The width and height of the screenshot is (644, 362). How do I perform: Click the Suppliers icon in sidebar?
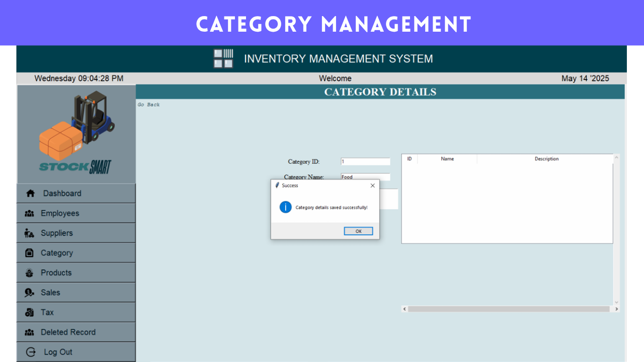coord(29,233)
